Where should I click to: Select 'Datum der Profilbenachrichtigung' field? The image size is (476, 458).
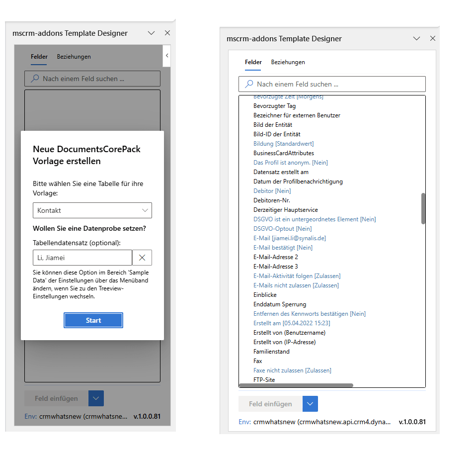[x=298, y=182]
